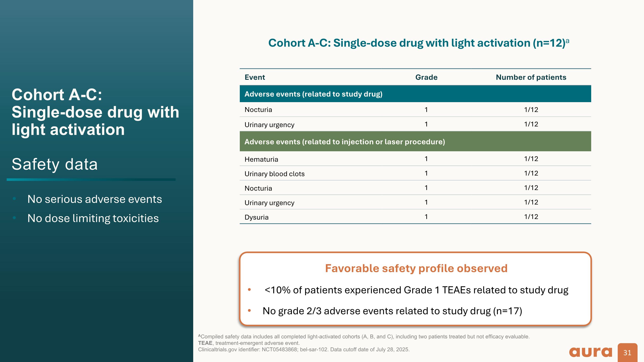Click the Clinicaltrials.gov identifier footnote line
The image size is (644, 362).
click(x=304, y=349)
